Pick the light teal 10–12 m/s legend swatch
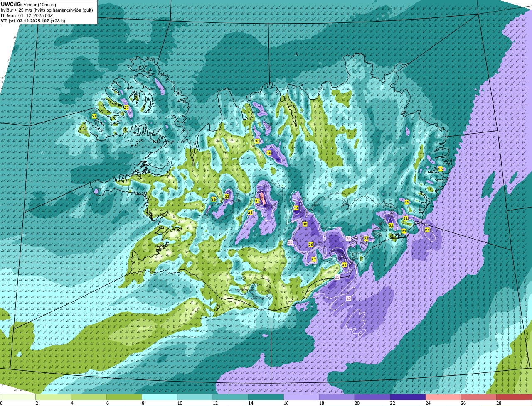This screenshot has width=532, height=406. click(x=195, y=397)
